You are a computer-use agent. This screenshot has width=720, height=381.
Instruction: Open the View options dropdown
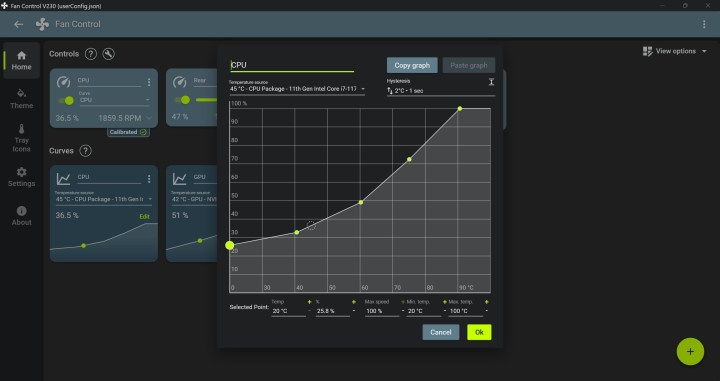click(x=675, y=51)
